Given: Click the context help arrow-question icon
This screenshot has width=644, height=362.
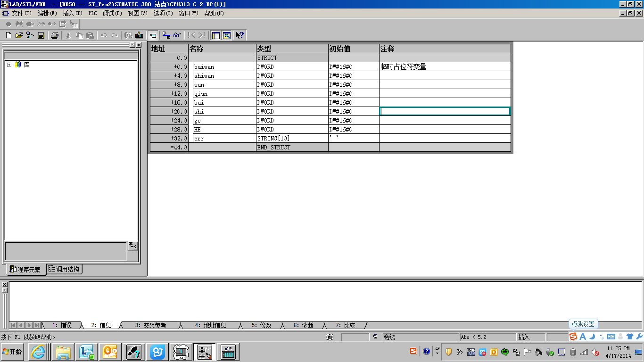Looking at the screenshot, I should click(240, 35).
